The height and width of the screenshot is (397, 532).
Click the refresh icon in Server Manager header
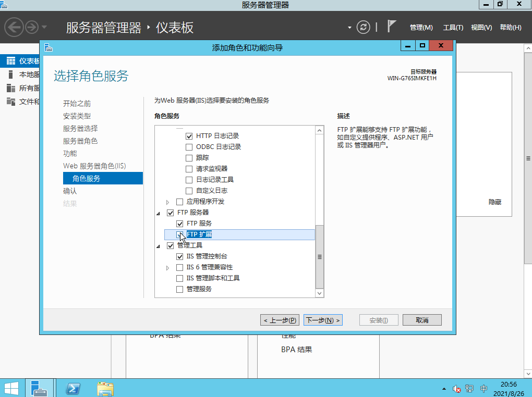click(363, 27)
